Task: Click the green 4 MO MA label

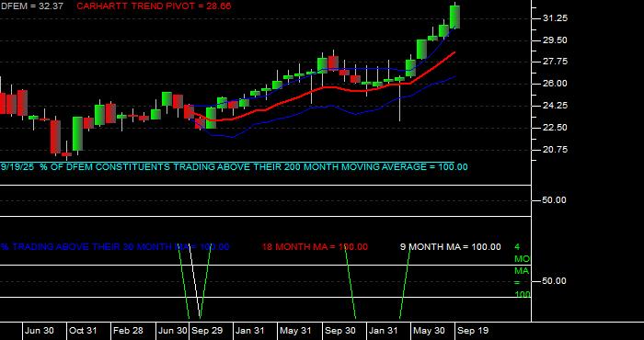Action: coord(522,271)
